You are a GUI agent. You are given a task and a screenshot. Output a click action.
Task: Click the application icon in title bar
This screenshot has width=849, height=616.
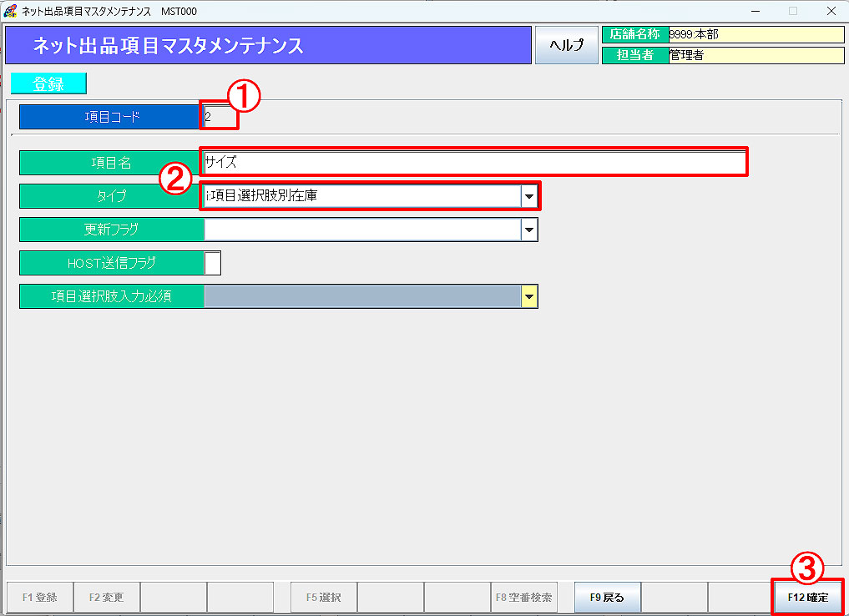(10, 11)
